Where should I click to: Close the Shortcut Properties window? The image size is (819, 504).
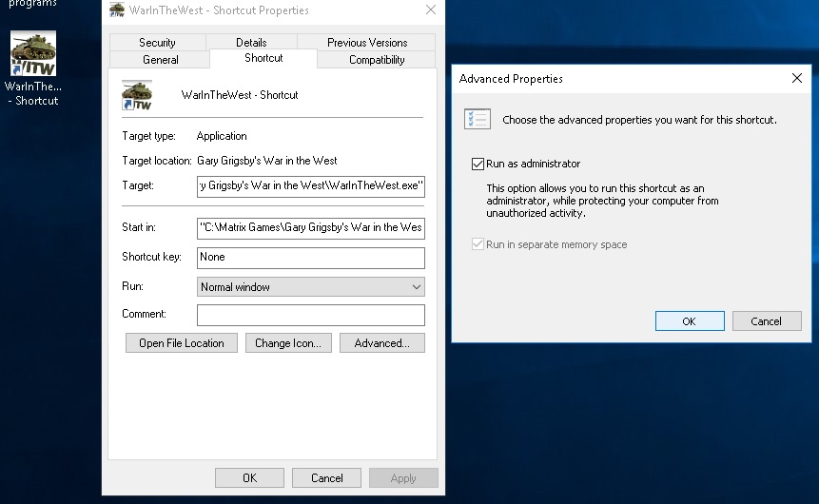pos(430,10)
